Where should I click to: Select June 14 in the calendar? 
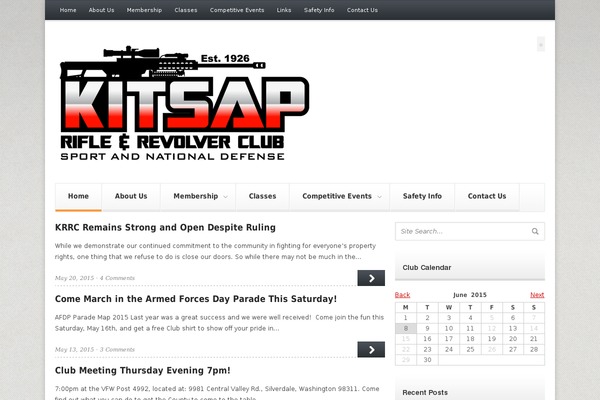534,328
